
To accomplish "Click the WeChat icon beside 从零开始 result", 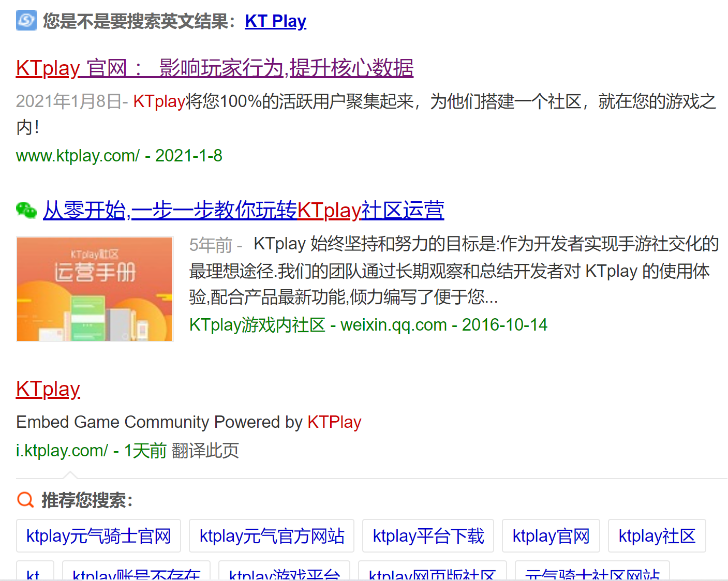I will pos(26,210).
